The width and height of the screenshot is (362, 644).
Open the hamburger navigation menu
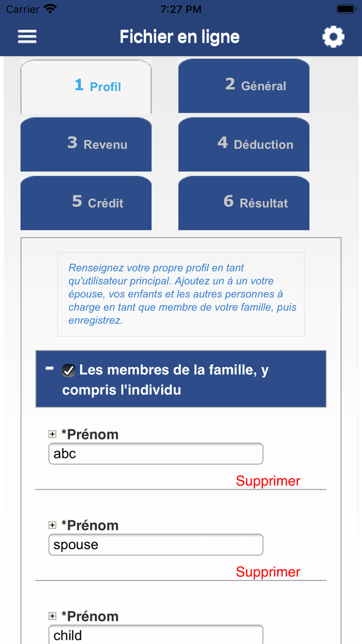tap(26, 36)
